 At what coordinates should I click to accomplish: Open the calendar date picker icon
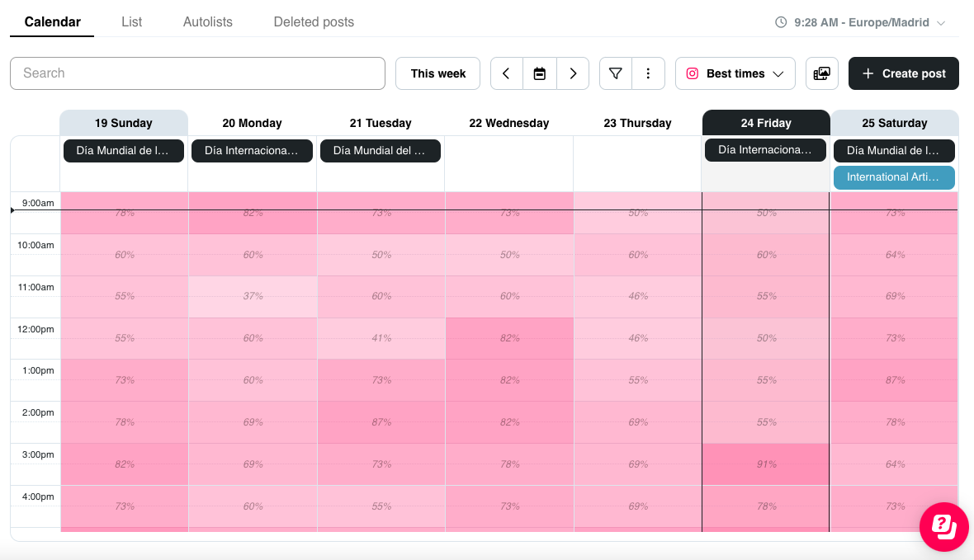[x=540, y=73]
